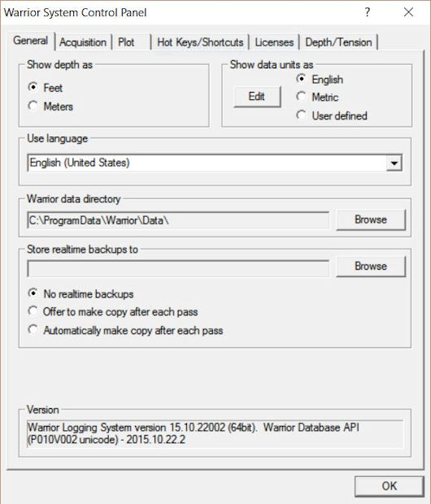
Task: Open the Plot tab
Action: pyautogui.click(x=131, y=42)
